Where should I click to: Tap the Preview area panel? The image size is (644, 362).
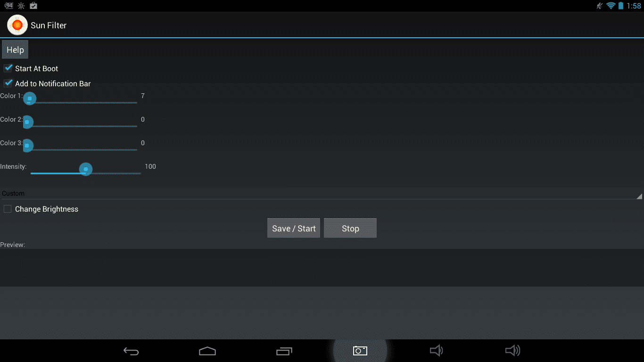pyautogui.click(x=322, y=267)
